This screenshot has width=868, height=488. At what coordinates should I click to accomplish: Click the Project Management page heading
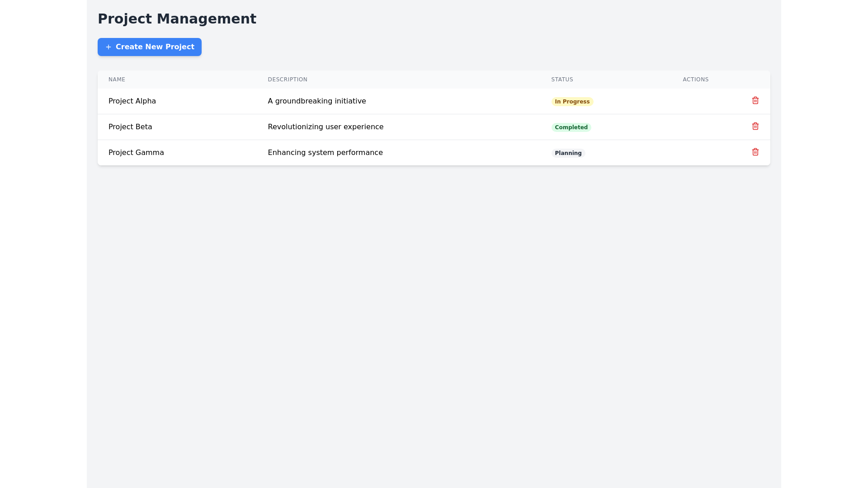click(177, 19)
